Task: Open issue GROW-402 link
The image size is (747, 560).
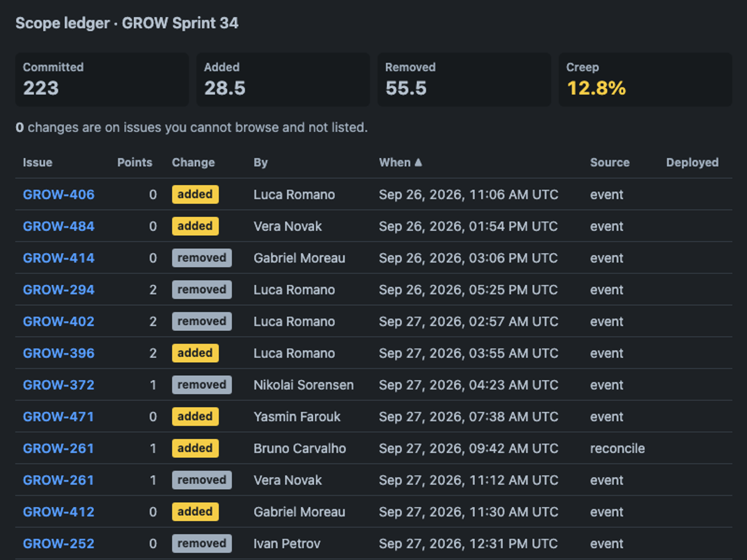Action: pyautogui.click(x=59, y=322)
